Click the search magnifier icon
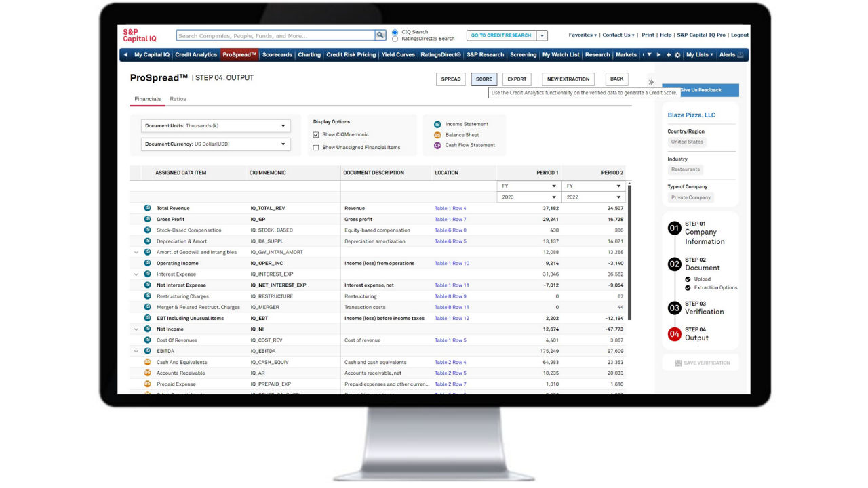The width and height of the screenshot is (868, 488). (380, 35)
